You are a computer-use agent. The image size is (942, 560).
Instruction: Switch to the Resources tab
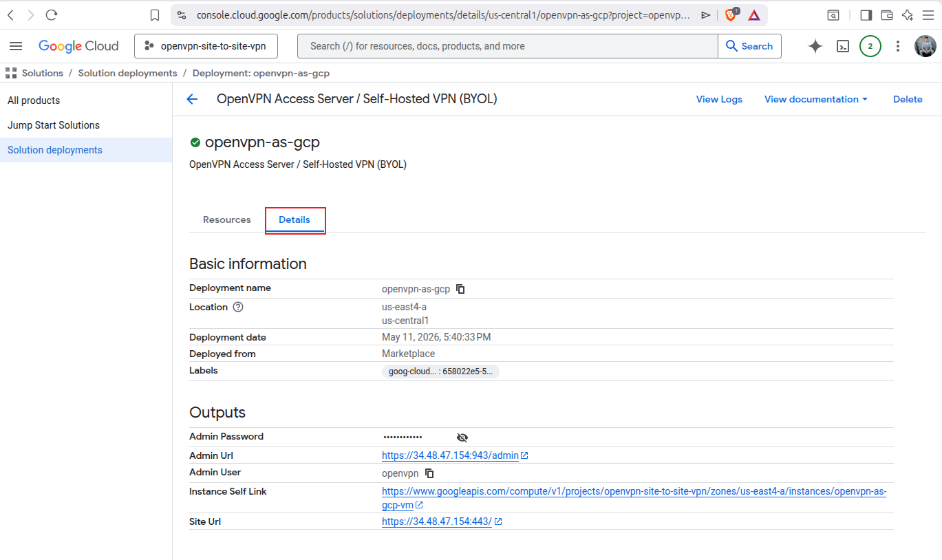[227, 219]
